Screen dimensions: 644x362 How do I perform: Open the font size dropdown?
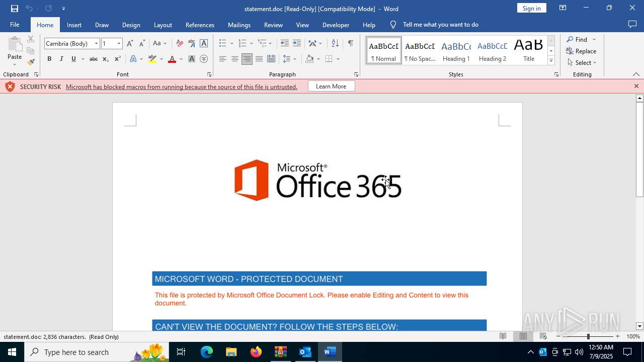(119, 44)
